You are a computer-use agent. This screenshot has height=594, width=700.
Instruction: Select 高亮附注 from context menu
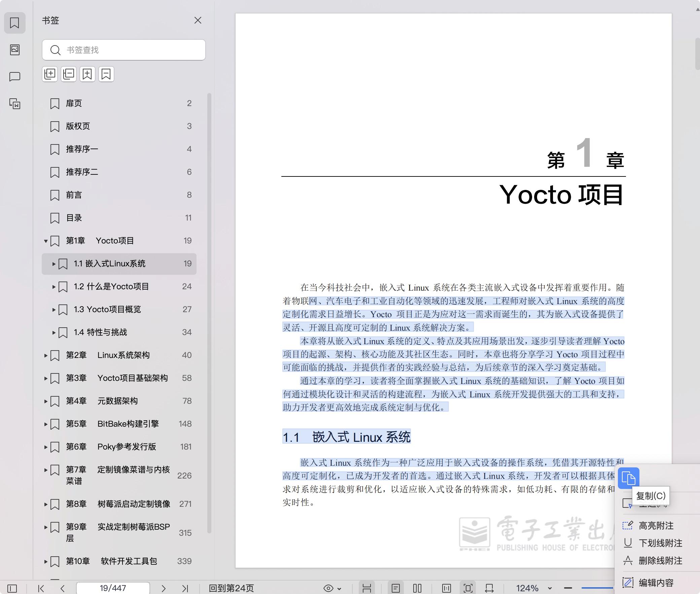656,526
